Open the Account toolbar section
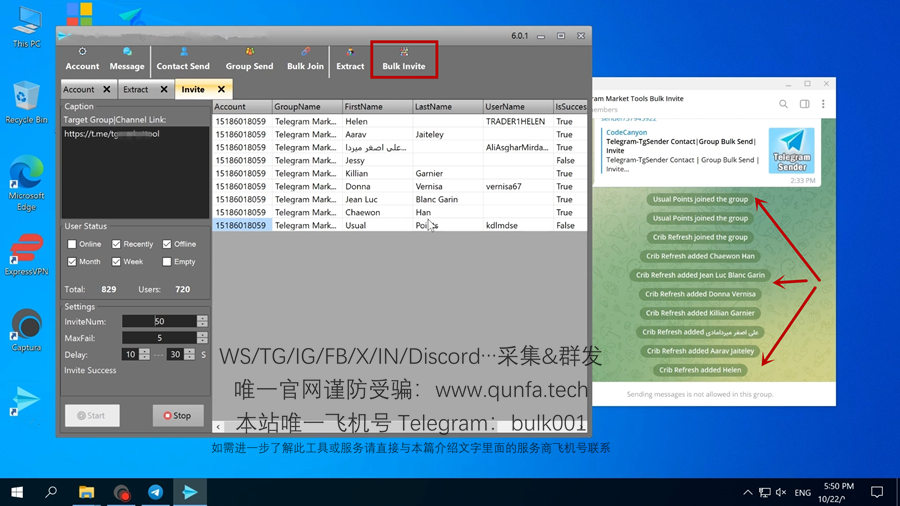 click(x=82, y=60)
